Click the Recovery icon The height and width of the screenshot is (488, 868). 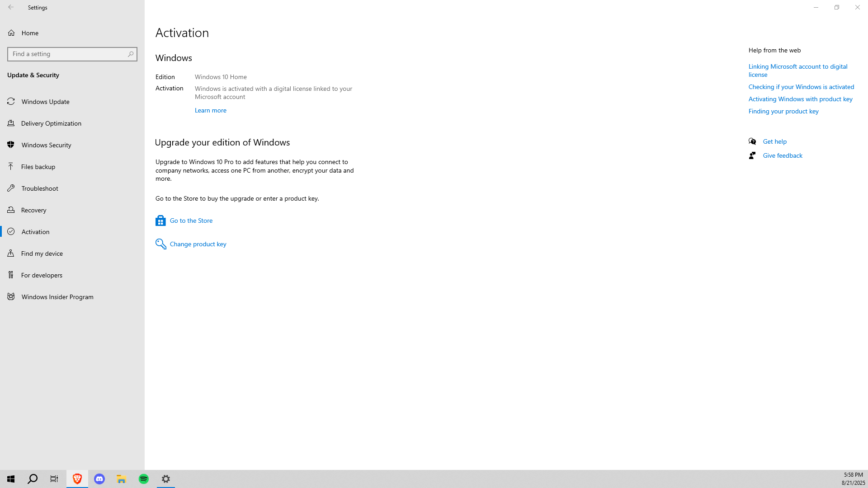(11, 210)
